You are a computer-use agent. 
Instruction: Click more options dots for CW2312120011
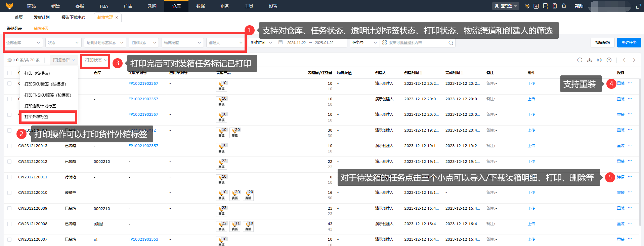pos(630,177)
